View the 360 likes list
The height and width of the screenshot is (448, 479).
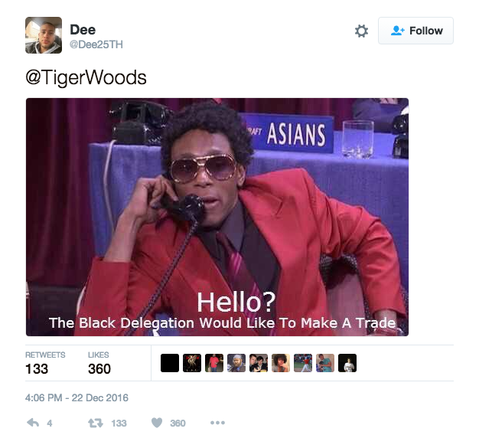pyautogui.click(x=99, y=363)
